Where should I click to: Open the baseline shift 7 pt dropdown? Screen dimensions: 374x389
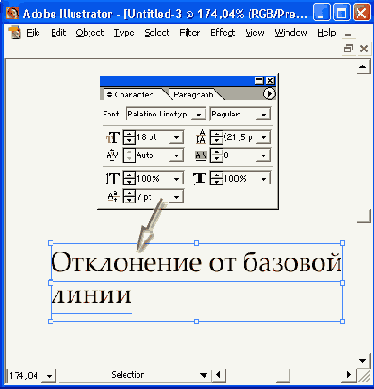pyautogui.click(x=177, y=197)
